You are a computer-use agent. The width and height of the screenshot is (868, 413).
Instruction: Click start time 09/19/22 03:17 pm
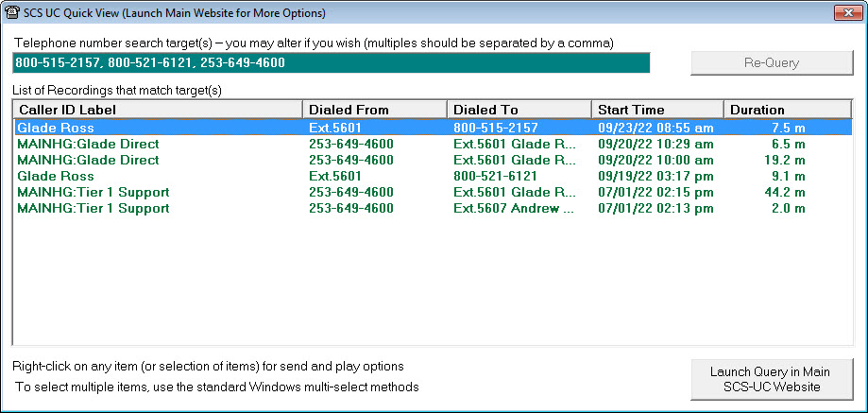pyautogui.click(x=656, y=176)
